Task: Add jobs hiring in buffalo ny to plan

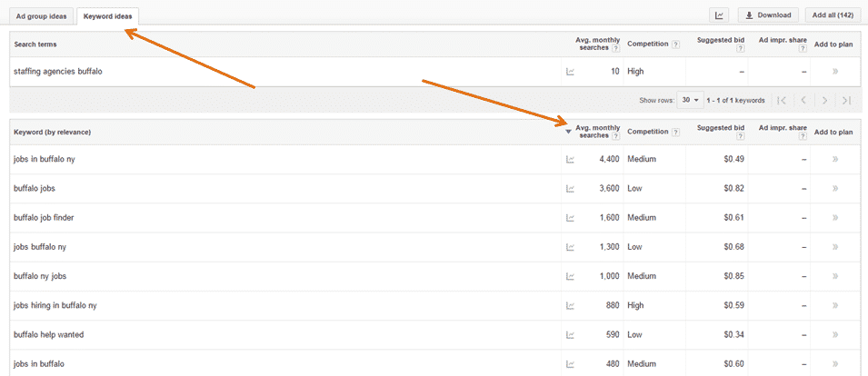Action: [834, 305]
